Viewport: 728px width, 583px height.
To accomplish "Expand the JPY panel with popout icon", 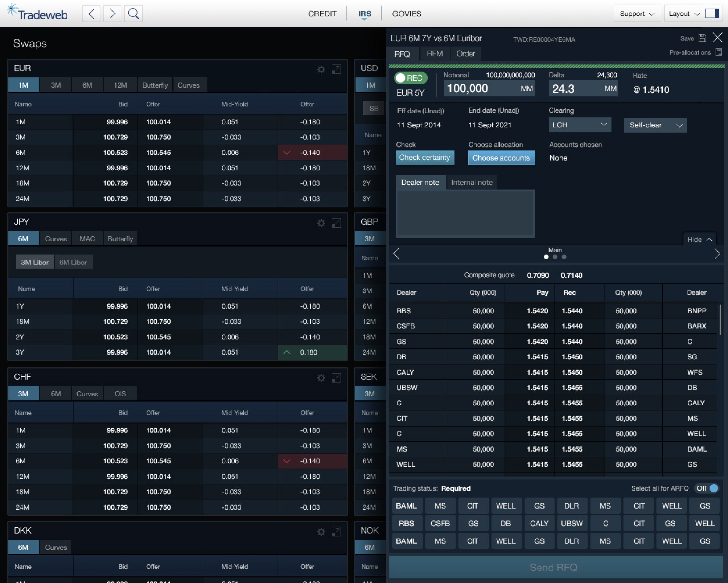I will pos(336,223).
